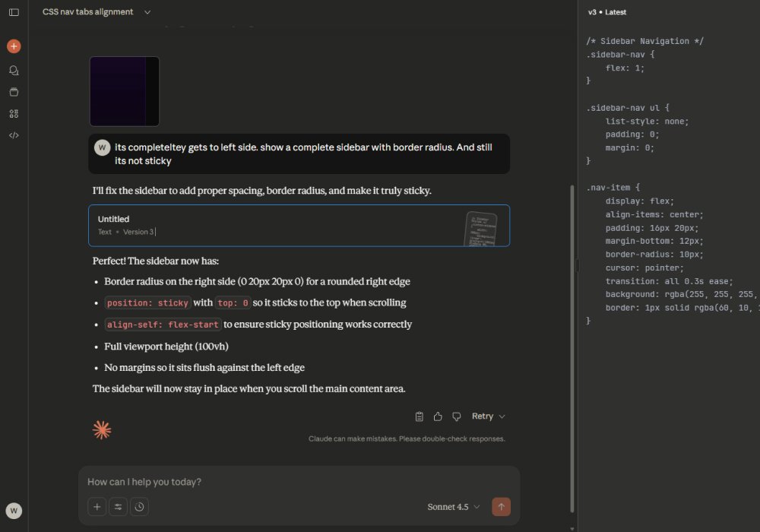Toggle the sidebar panel icon
Screen dimensions: 760x532
[x=14, y=12]
